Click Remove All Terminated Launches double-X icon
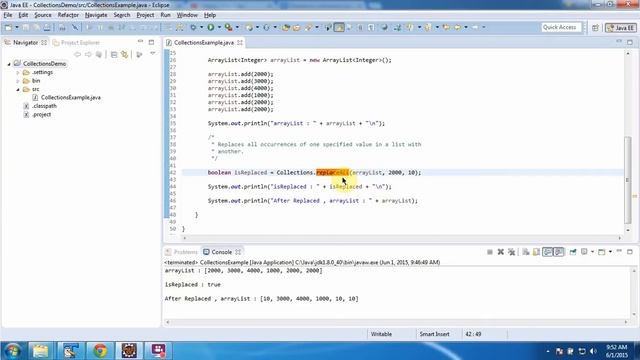Image resolution: width=640 pixels, height=360 pixels. pos(511,252)
